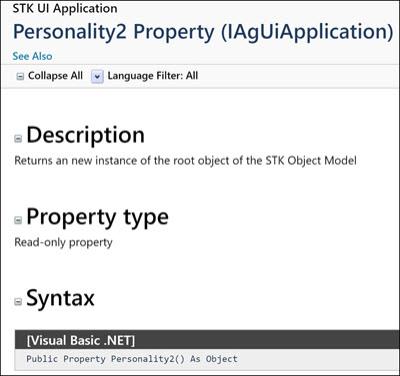Collapse the Syntax section with its minus icon
Viewport: 400px width, 376px height.
click(x=18, y=301)
